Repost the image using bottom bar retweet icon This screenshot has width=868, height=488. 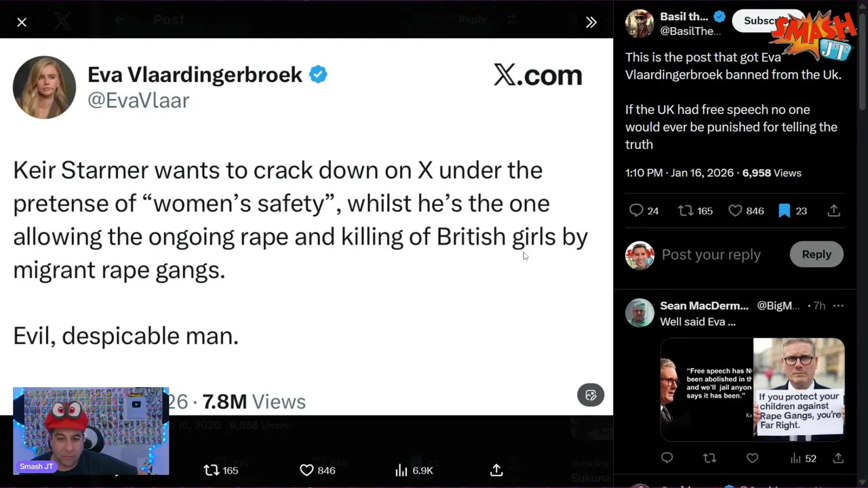tap(212, 470)
